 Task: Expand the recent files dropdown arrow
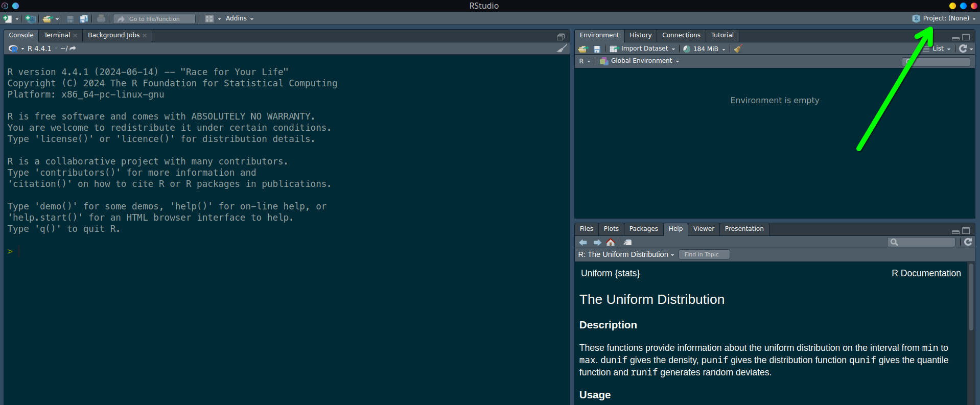pyautogui.click(x=57, y=19)
